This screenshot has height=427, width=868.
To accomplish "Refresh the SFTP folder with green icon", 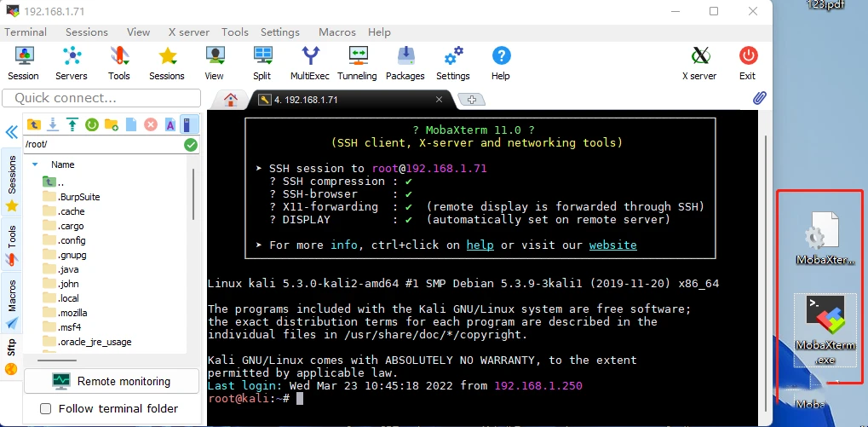I will pos(92,124).
